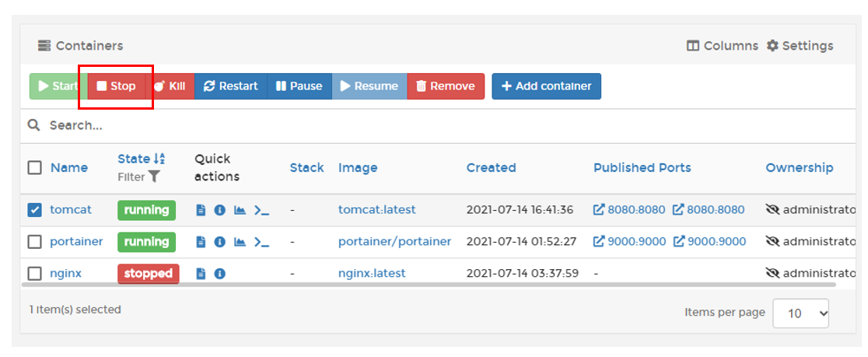Open tomcat container logs icon
868x357 pixels.
click(201, 210)
